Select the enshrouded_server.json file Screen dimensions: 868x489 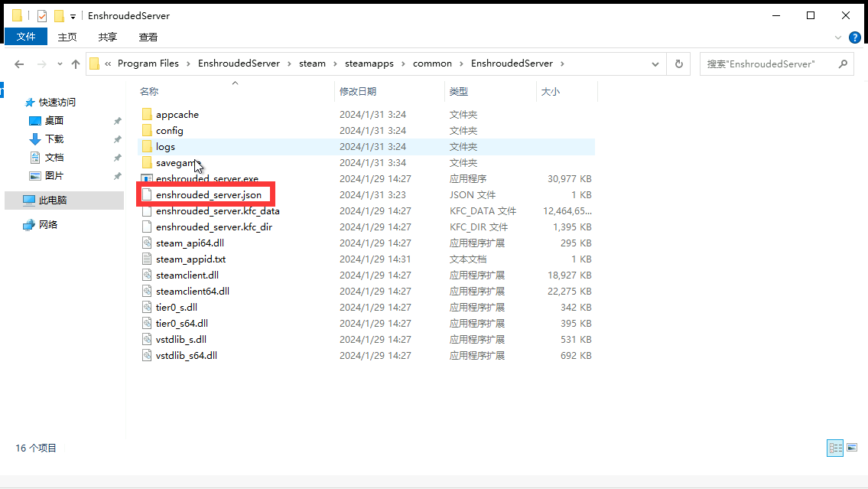pos(209,195)
